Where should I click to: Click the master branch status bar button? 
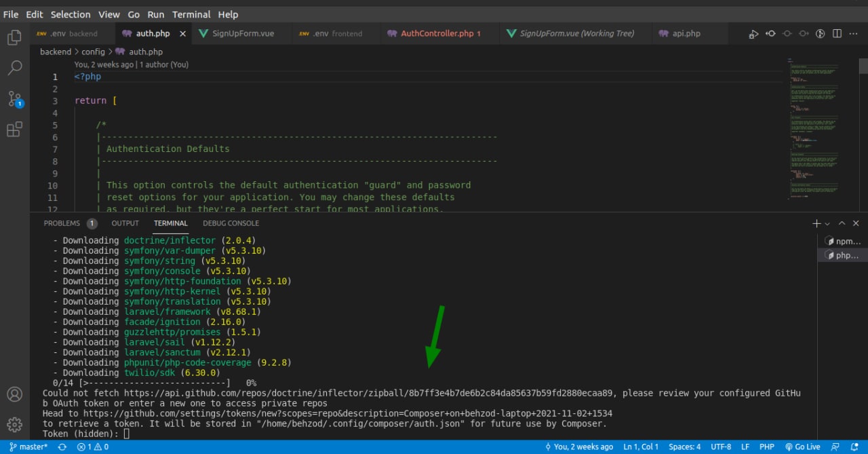28,447
